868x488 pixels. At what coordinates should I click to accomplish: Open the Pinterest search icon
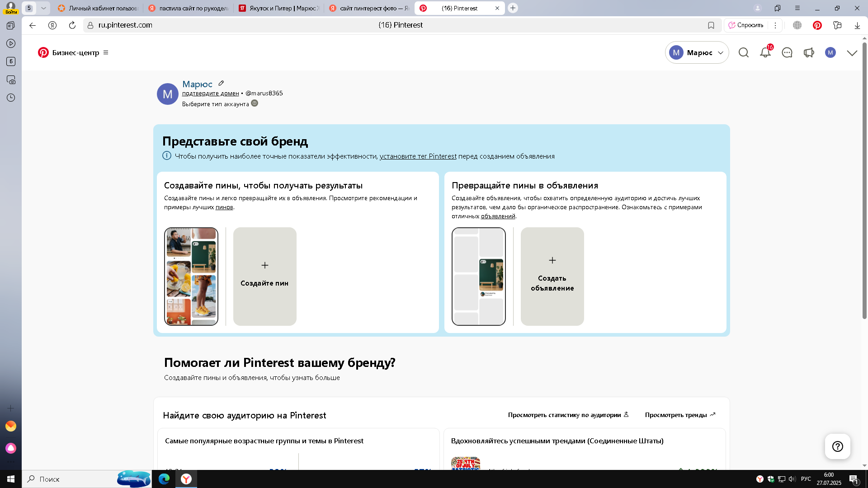[744, 53]
